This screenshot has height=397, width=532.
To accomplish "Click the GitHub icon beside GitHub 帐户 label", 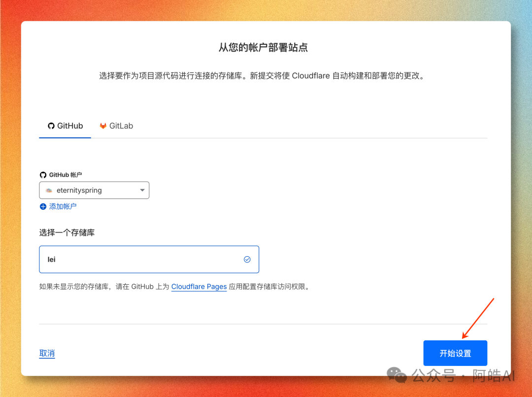I will coord(43,175).
